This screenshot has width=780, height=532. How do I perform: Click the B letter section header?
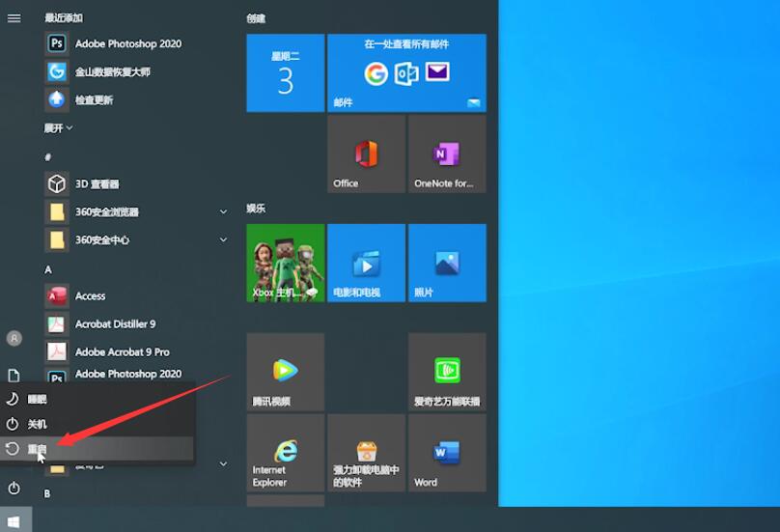47,493
